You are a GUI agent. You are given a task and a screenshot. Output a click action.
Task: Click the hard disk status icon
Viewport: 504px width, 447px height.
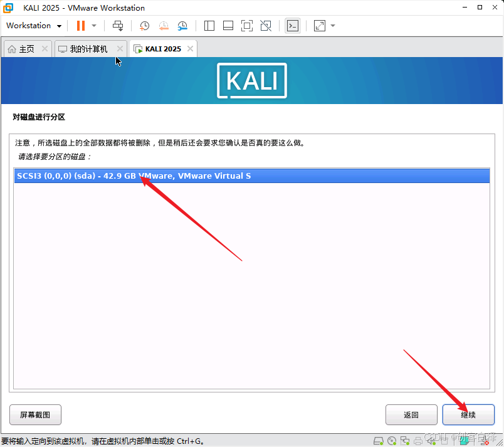tap(379, 441)
